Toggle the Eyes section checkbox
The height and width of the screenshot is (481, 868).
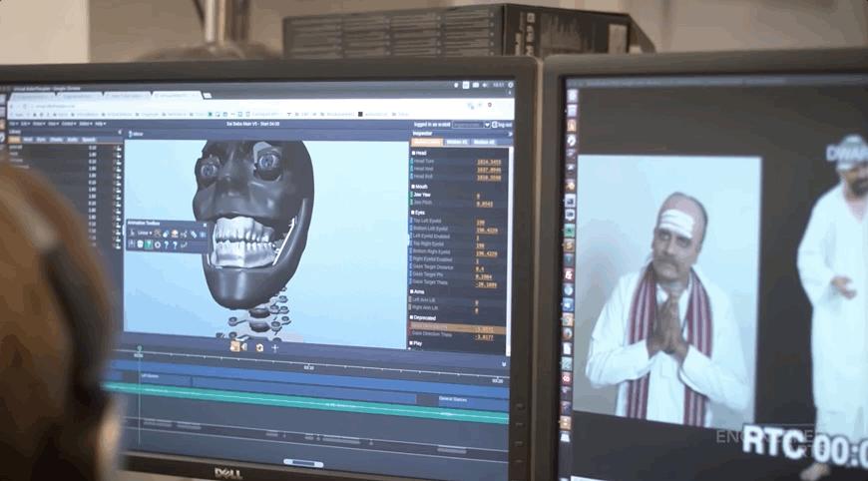[412, 213]
